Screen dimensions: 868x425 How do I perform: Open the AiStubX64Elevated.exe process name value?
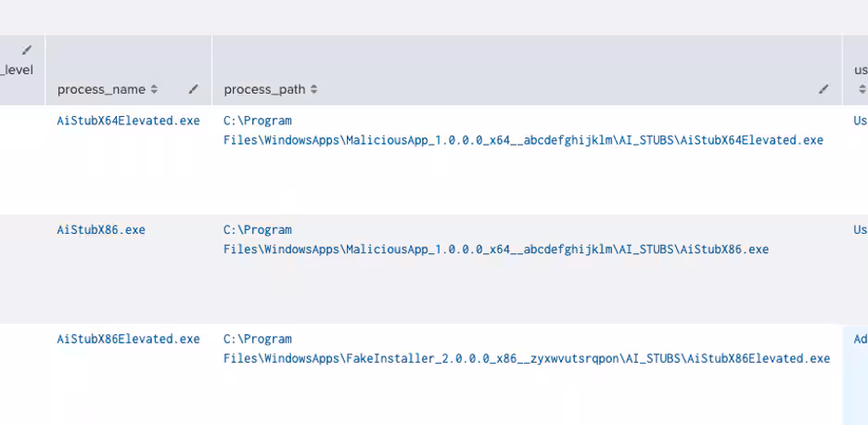click(128, 121)
